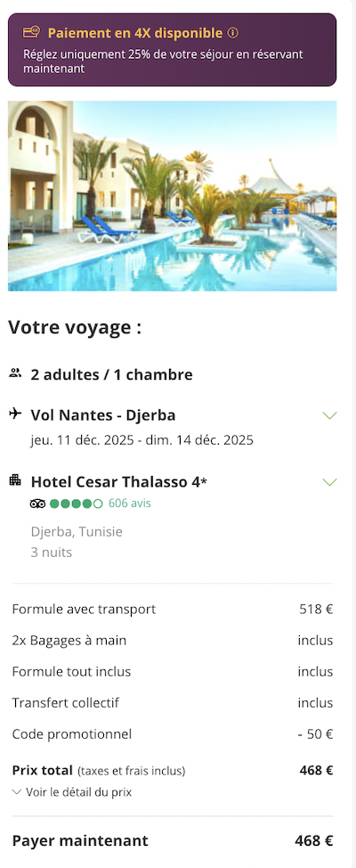Click the airplane icon beside Vol Nantes
The image size is (356, 868).
point(15,413)
